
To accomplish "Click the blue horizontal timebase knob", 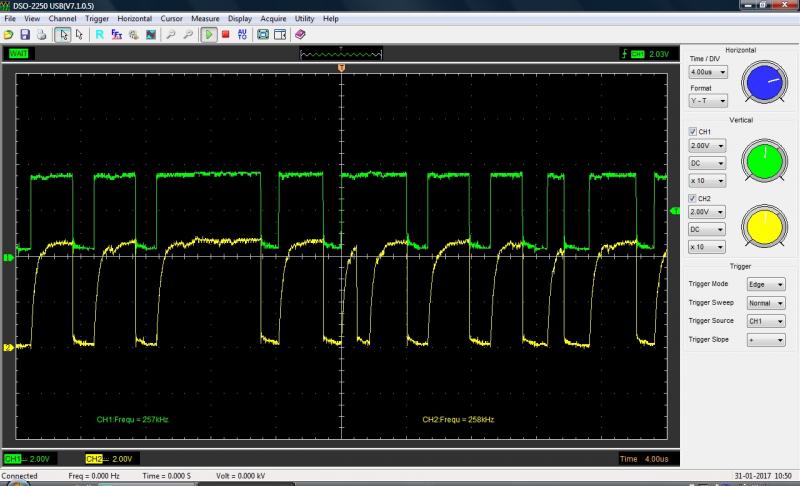I will pyautogui.click(x=764, y=82).
